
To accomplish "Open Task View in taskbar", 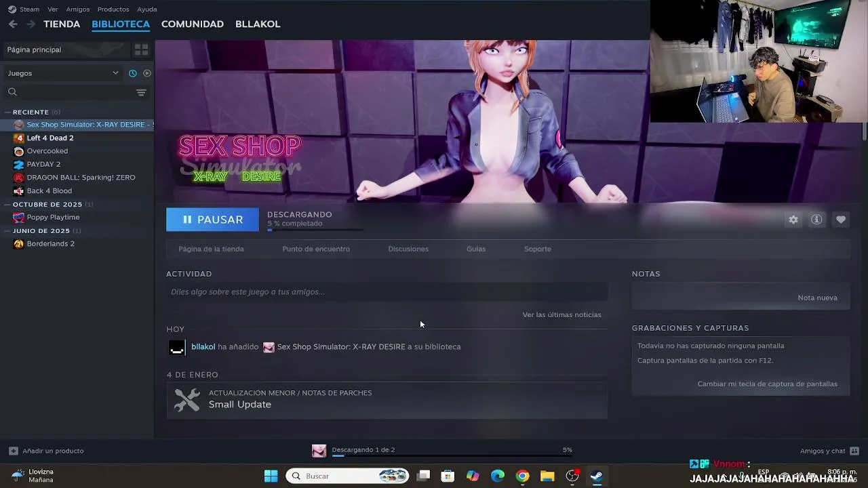I will (423, 476).
